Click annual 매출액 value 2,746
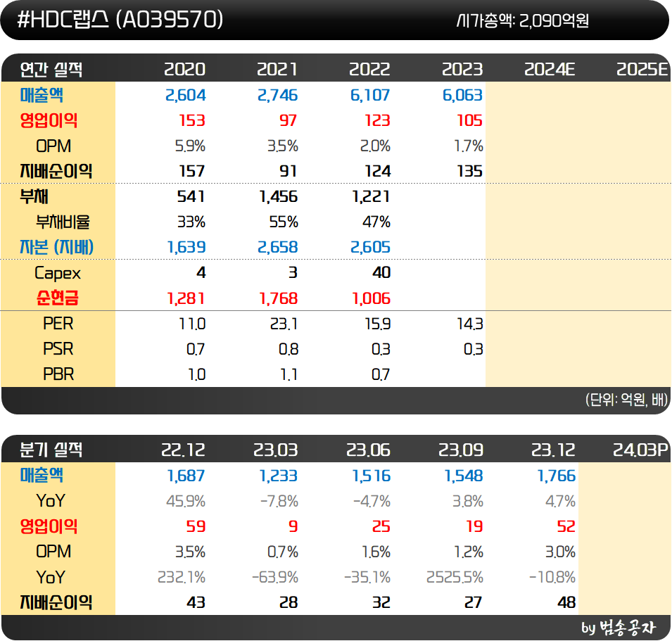The height and width of the screenshot is (641, 672). (278, 95)
